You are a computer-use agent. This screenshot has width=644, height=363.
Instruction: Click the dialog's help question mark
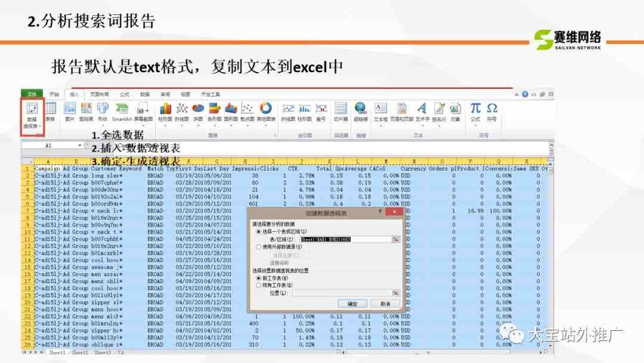click(x=380, y=212)
